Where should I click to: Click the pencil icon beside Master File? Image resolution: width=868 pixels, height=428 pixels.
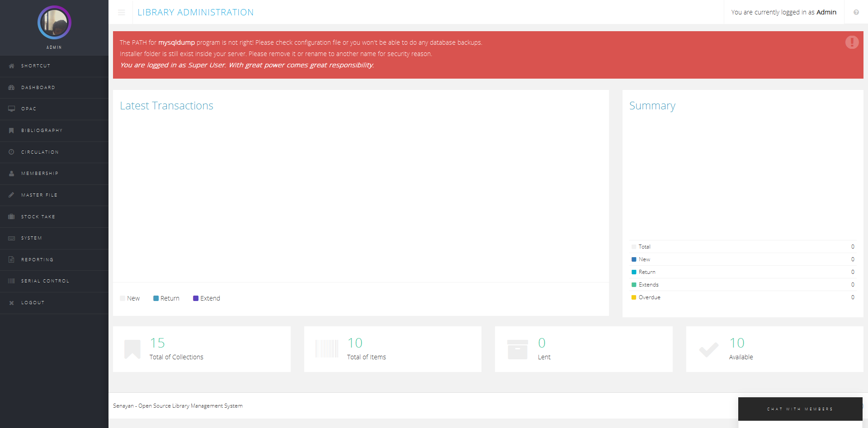[12, 195]
